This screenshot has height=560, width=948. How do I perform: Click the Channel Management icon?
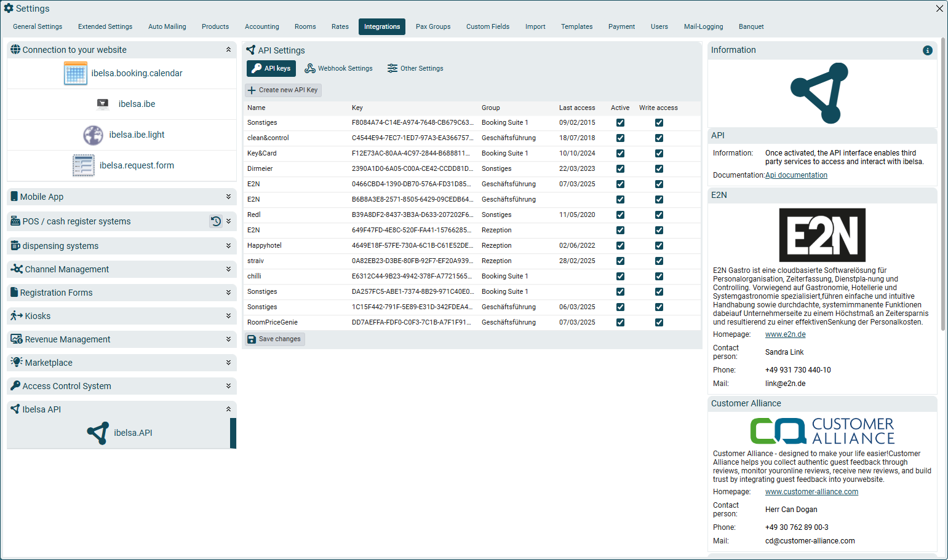pyautogui.click(x=17, y=269)
